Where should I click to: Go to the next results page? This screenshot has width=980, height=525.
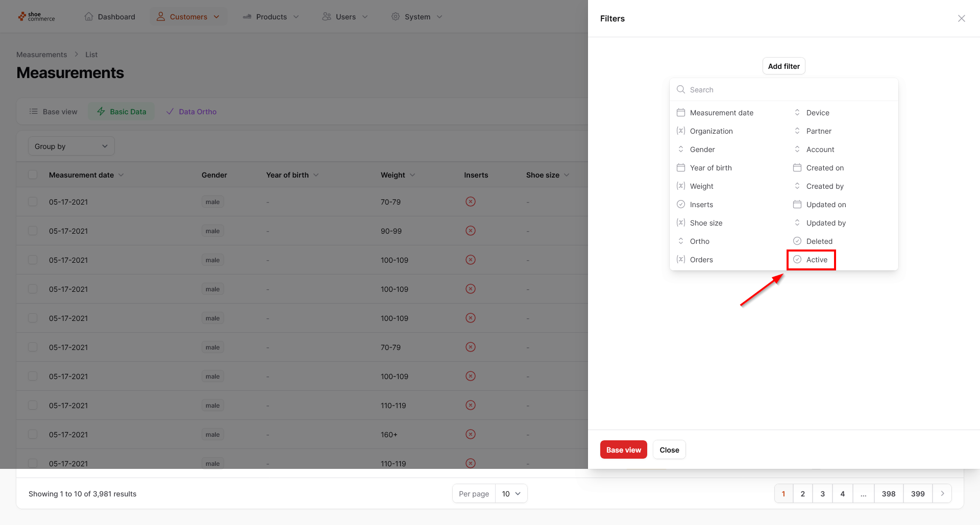[942, 493]
